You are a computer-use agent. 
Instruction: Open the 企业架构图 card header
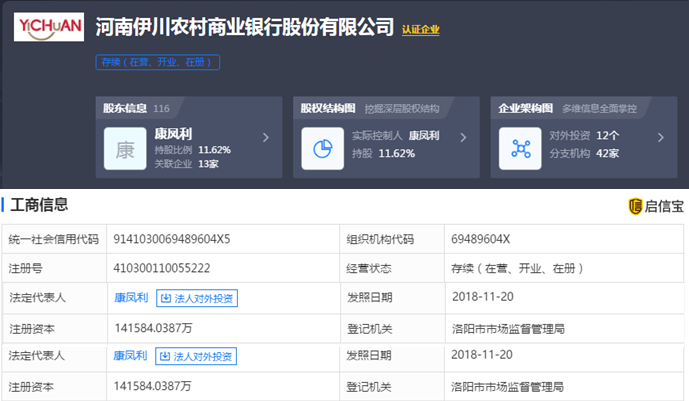click(x=526, y=108)
